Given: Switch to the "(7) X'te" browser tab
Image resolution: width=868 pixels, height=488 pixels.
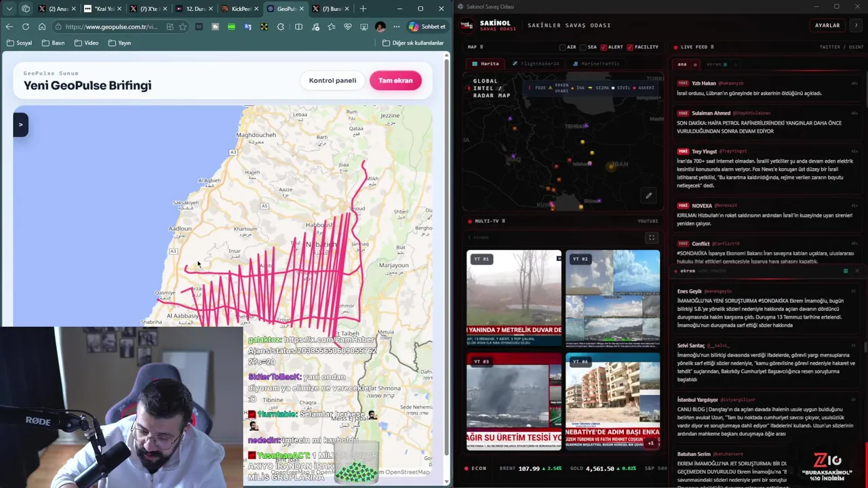Looking at the screenshot, I should (147, 9).
